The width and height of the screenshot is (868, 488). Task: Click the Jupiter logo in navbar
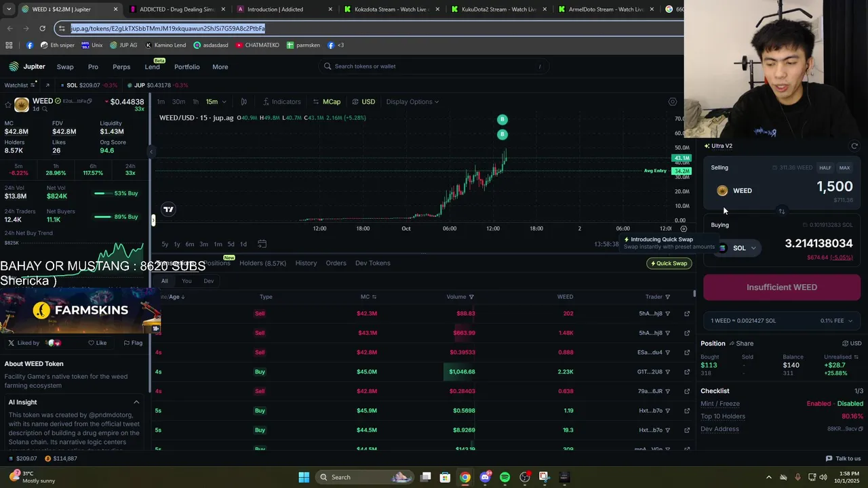27,66
